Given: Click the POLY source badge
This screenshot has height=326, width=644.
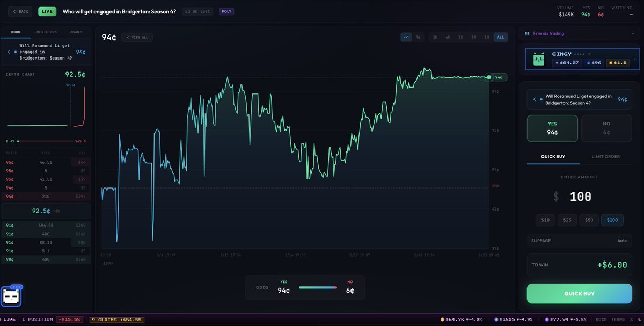Looking at the screenshot, I should pyautogui.click(x=226, y=11).
